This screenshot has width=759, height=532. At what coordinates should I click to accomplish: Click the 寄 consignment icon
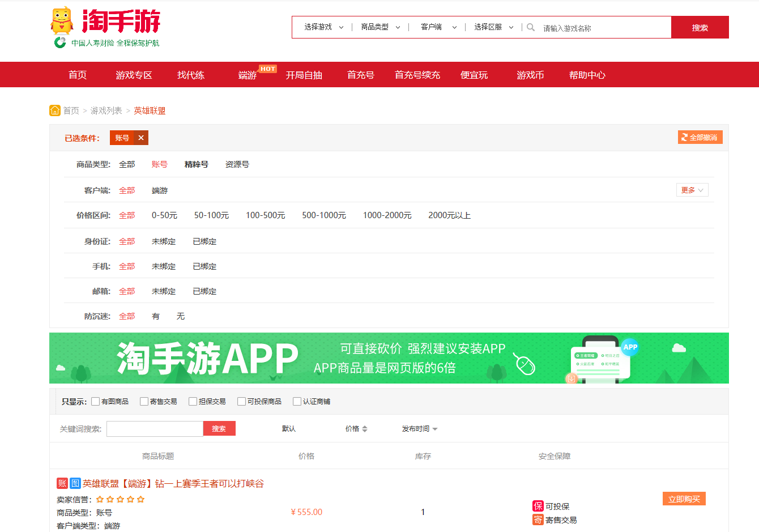coord(538,520)
